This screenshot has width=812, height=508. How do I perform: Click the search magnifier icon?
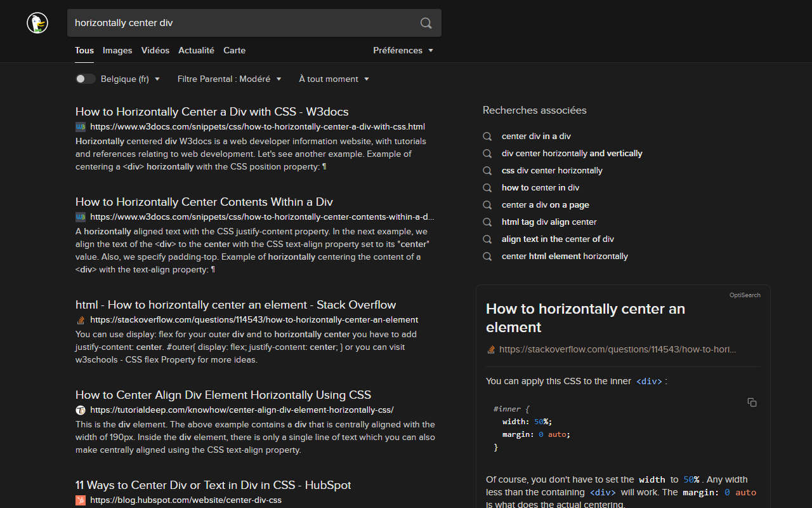425,23
